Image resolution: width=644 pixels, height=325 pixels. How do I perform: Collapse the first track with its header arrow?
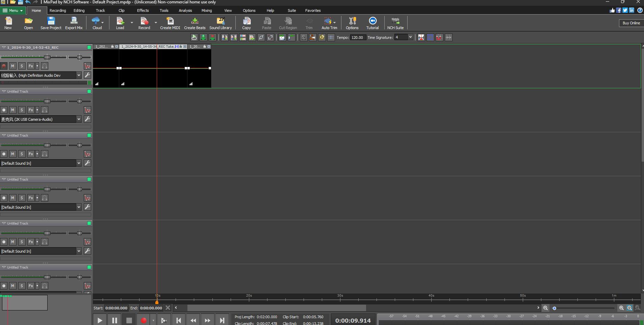(3, 47)
